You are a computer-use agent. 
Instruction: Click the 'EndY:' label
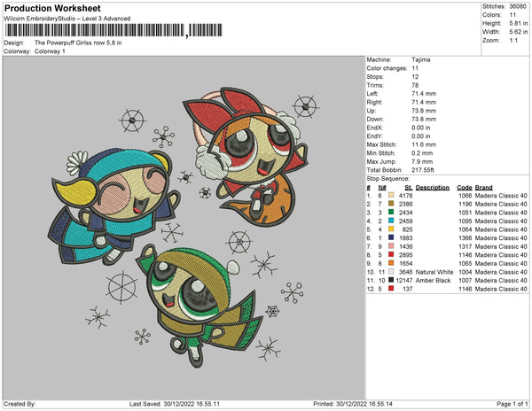tap(374, 136)
